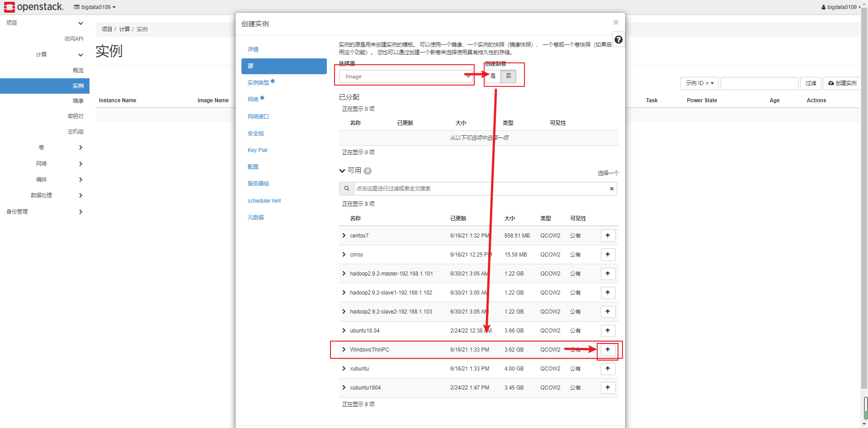The width and height of the screenshot is (868, 428).
Task: Expand hadoop2.9.2-slave2-192.168.1.103 row details
Action: 344,312
